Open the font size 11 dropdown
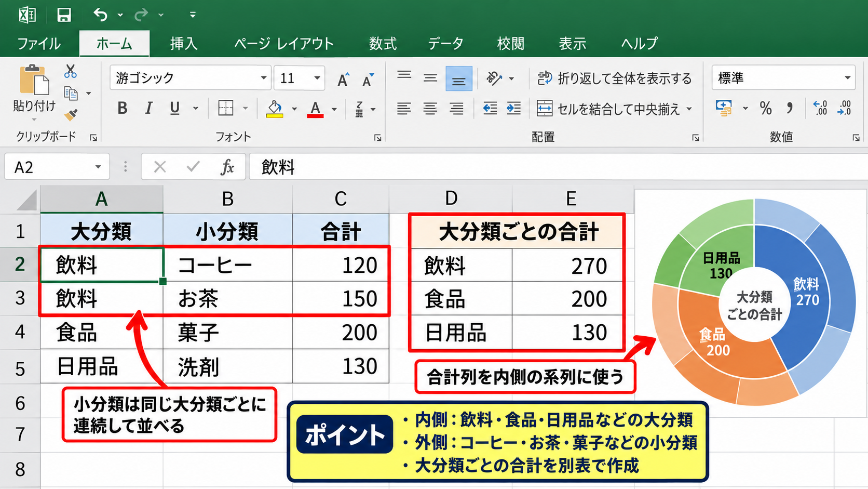This screenshot has width=868, height=489. [317, 78]
